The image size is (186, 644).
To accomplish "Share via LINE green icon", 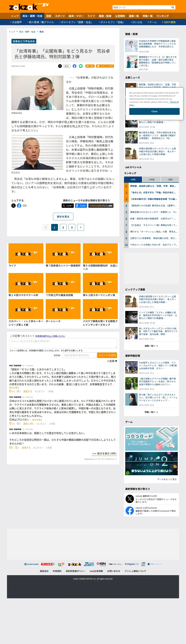I will click(81, 66).
